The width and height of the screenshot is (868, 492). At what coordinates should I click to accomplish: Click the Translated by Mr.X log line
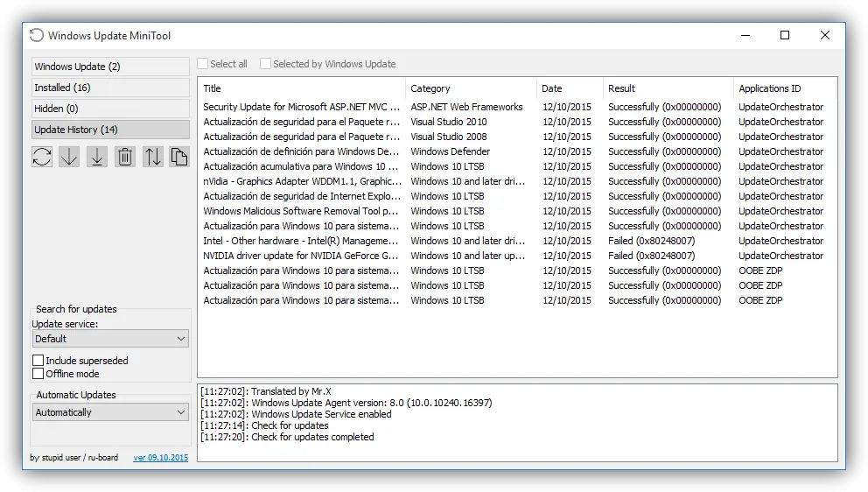click(266, 391)
